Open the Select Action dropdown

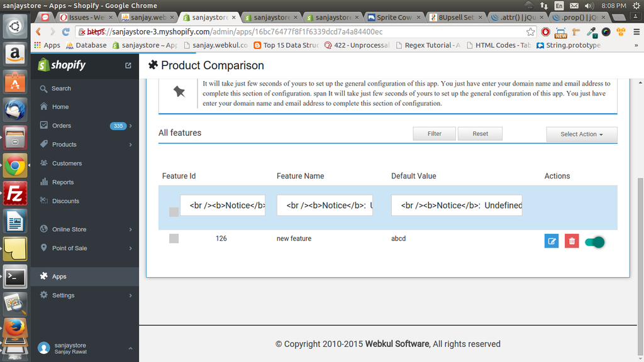pyautogui.click(x=582, y=134)
